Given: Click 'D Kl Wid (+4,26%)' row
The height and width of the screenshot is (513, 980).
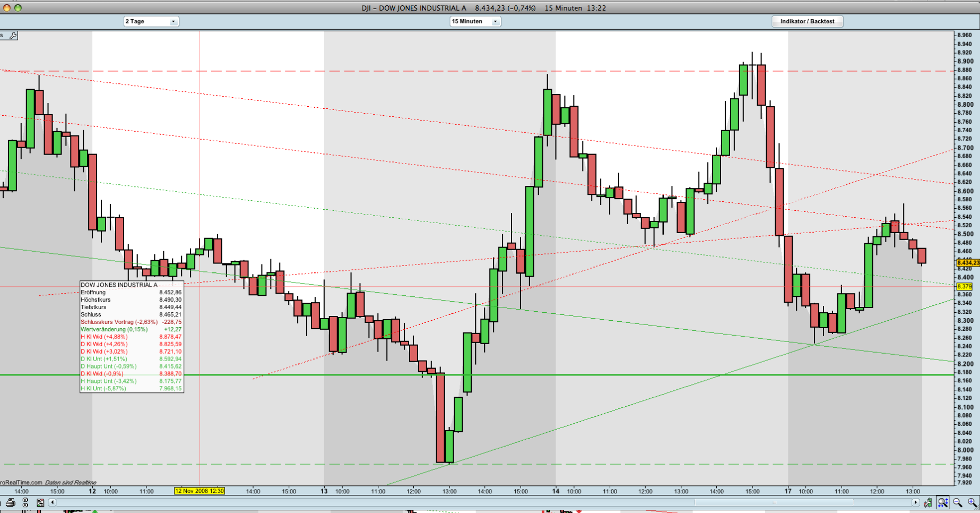Looking at the screenshot, I should (131, 345).
